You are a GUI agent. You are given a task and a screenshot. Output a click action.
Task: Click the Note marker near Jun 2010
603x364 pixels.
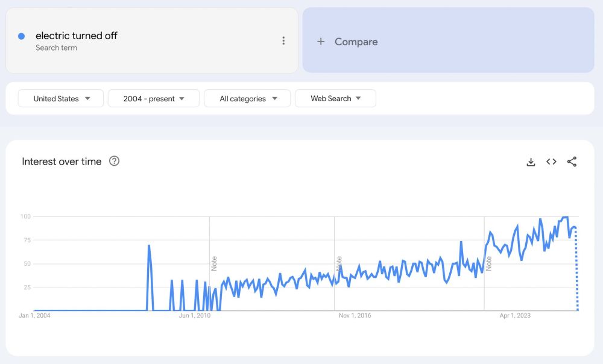coord(214,262)
